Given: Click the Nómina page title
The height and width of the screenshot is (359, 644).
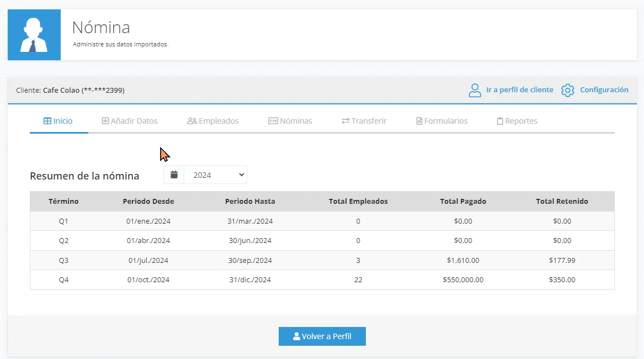Looking at the screenshot, I should tap(101, 28).
